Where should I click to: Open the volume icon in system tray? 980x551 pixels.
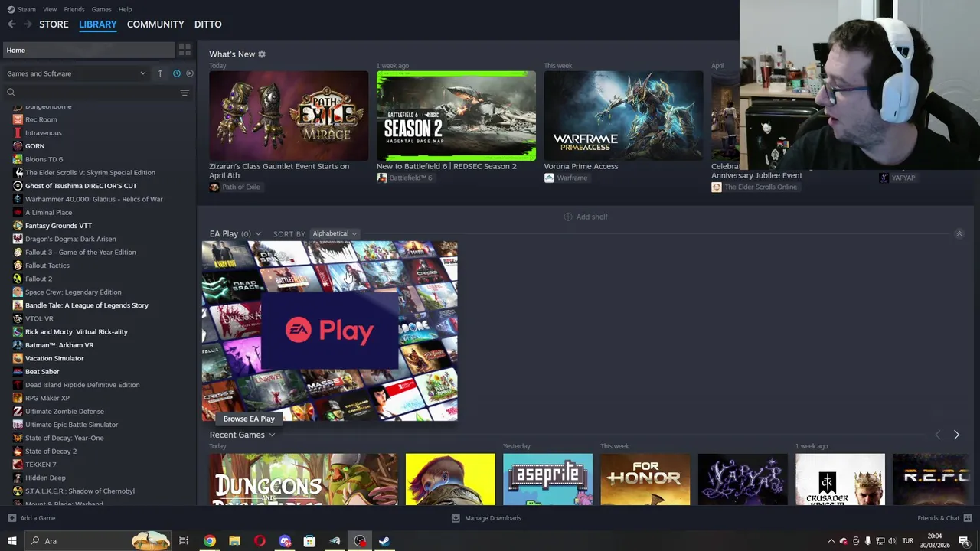[x=892, y=541]
